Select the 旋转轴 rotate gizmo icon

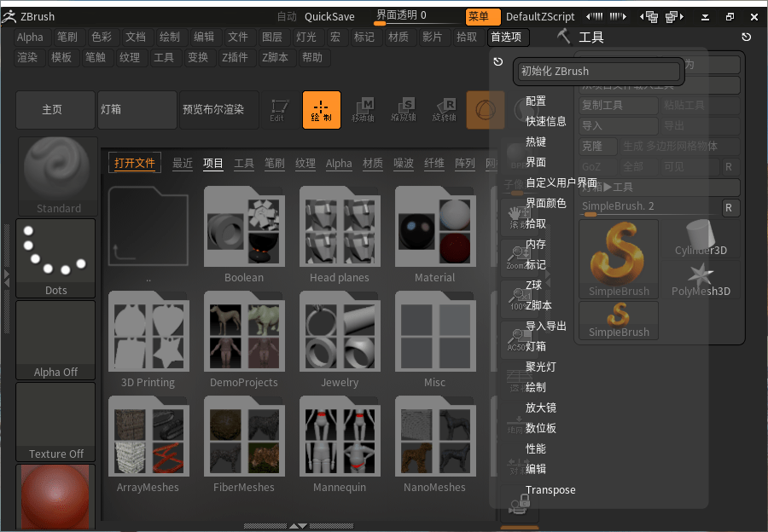445,110
